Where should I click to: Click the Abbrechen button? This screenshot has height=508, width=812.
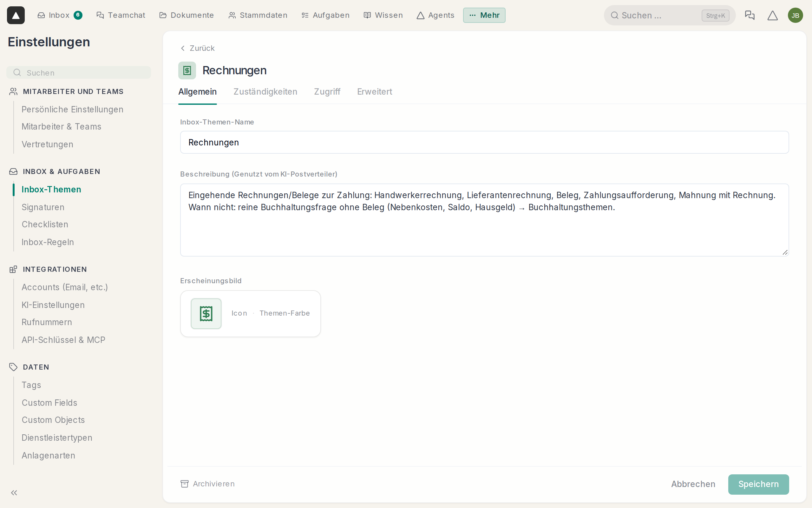pyautogui.click(x=693, y=484)
